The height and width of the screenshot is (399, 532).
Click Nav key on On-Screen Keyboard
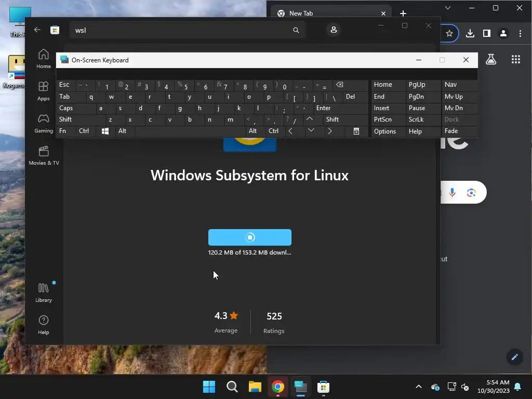[459, 85]
